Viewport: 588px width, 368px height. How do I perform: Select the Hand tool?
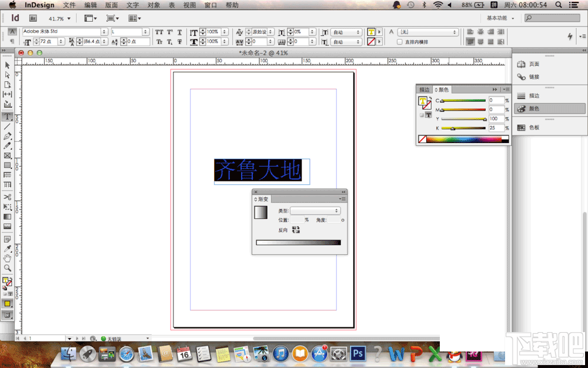(x=7, y=258)
